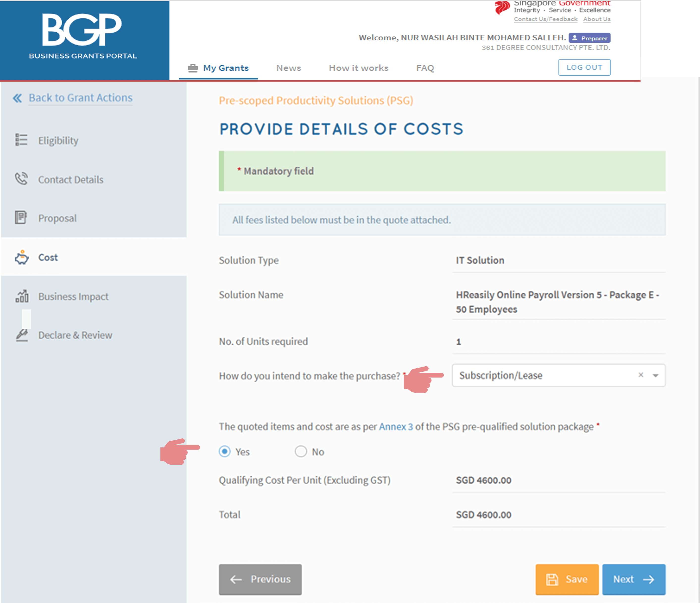Clear the Subscription/Lease selection with X
This screenshot has height=603, width=700.
pos(641,375)
